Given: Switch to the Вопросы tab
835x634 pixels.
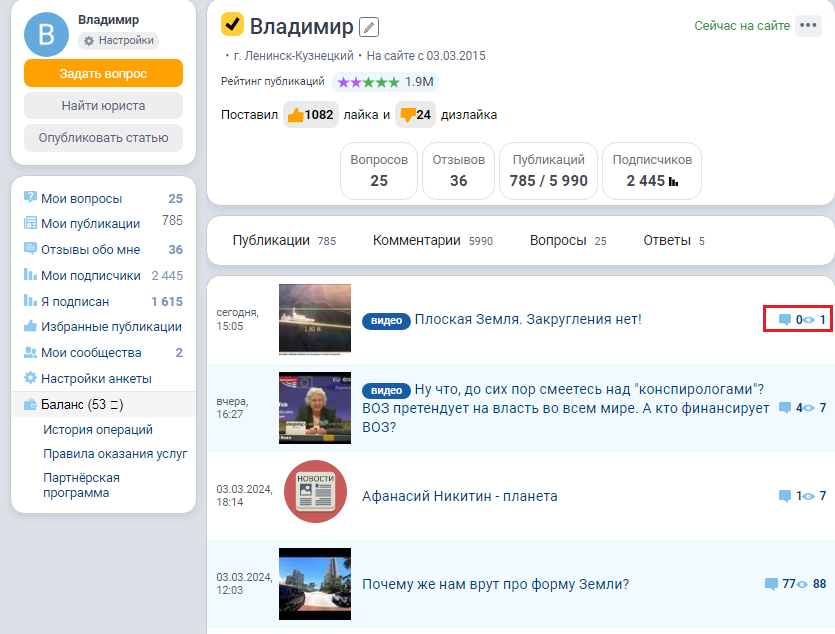Looking at the screenshot, I should pyautogui.click(x=557, y=240).
